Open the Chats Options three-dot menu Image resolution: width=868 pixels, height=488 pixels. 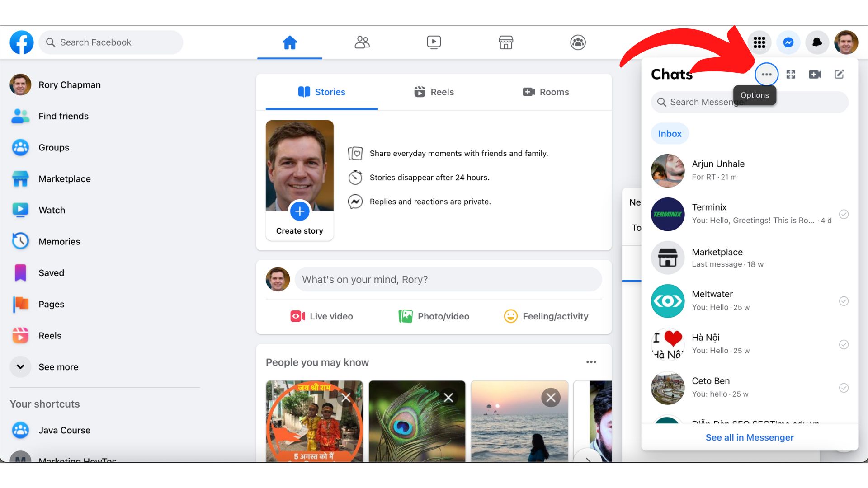click(766, 74)
